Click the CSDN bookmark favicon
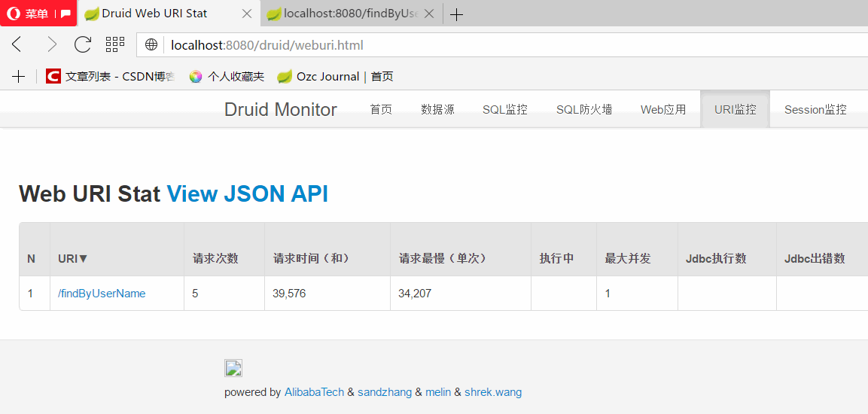Screen dimensions: 868x414 point(53,76)
